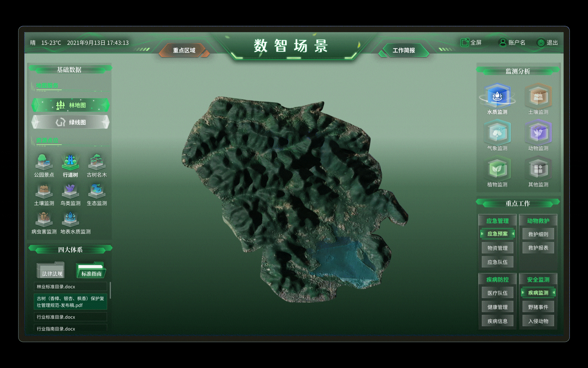This screenshot has height=368, width=588.
Task: Open the 重点区域 section
Action: coord(184,50)
